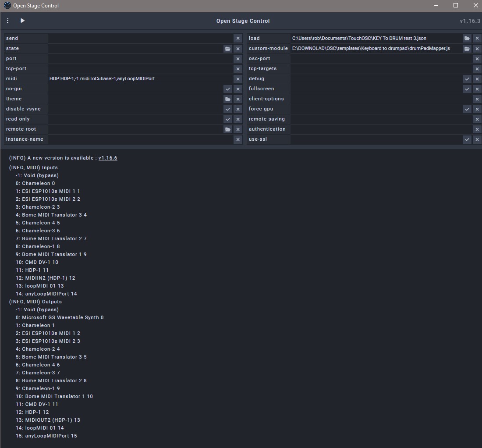Clear the midi option value
Viewport: 482px width, 448px height.
coord(237,79)
